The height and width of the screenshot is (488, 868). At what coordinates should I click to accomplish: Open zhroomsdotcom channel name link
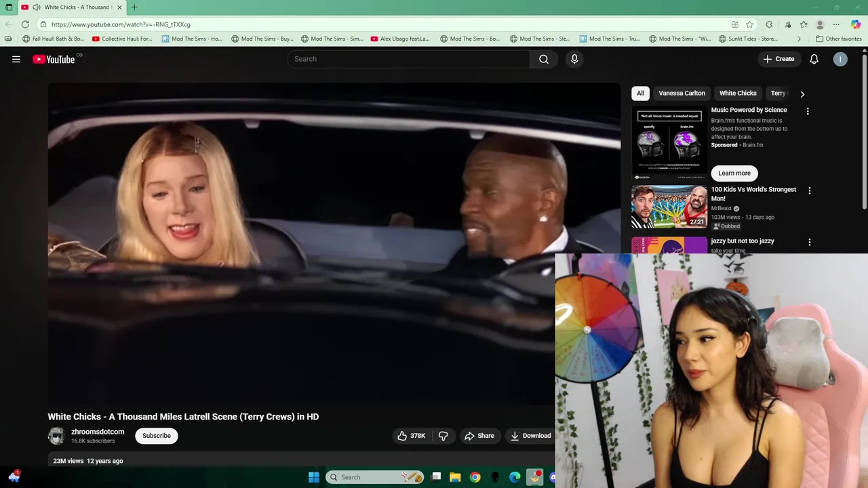98,432
